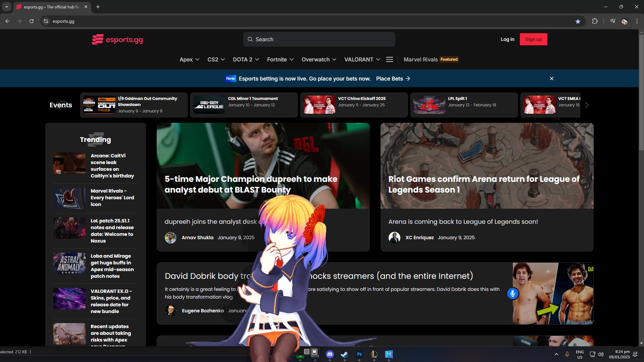Open the hamburger more-games menu icon
This screenshot has height=362, width=644.
pos(389,59)
